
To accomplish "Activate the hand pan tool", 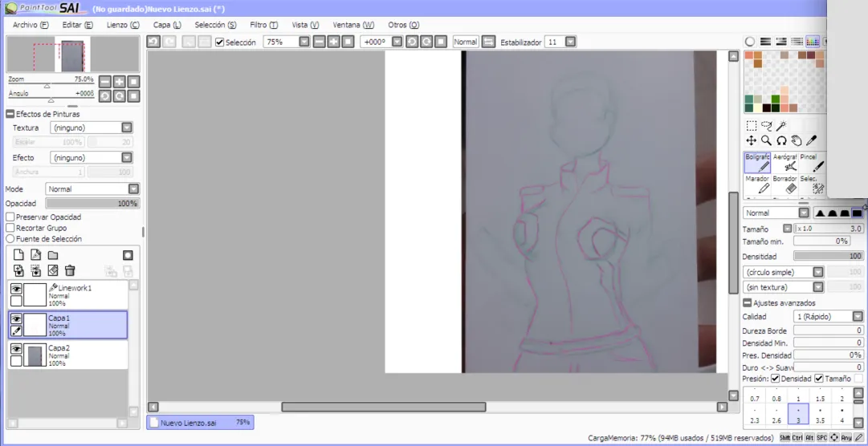I will point(796,140).
